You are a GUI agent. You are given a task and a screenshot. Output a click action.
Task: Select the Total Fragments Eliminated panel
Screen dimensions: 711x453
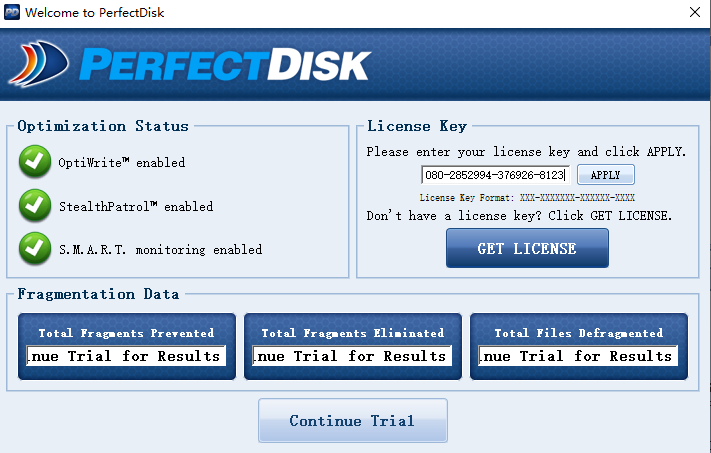(x=353, y=333)
